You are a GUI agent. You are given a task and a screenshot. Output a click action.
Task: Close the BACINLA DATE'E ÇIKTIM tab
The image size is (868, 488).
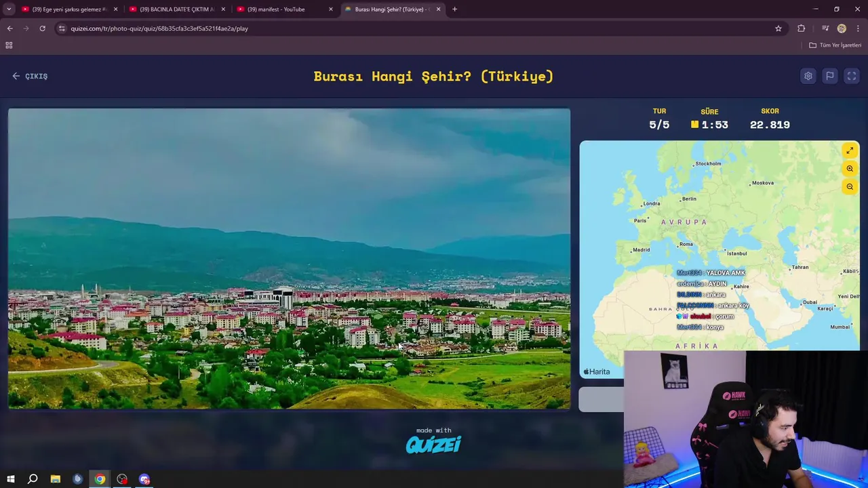(x=223, y=9)
